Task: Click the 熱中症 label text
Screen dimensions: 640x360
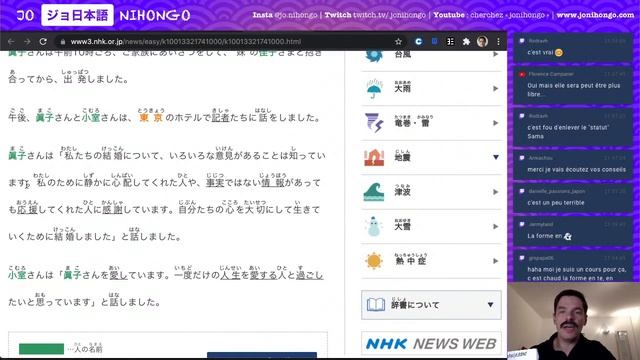Action: point(410,261)
